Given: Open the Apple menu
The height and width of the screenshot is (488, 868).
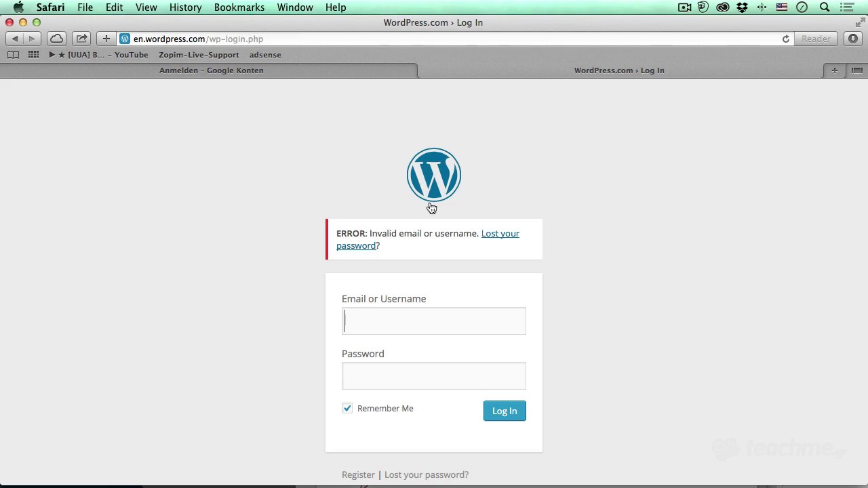Looking at the screenshot, I should 18,7.
